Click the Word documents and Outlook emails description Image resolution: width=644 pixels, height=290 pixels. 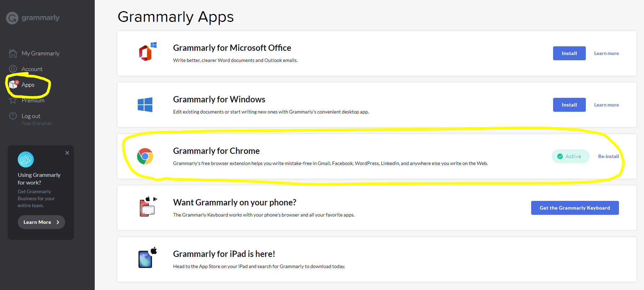coord(235,60)
